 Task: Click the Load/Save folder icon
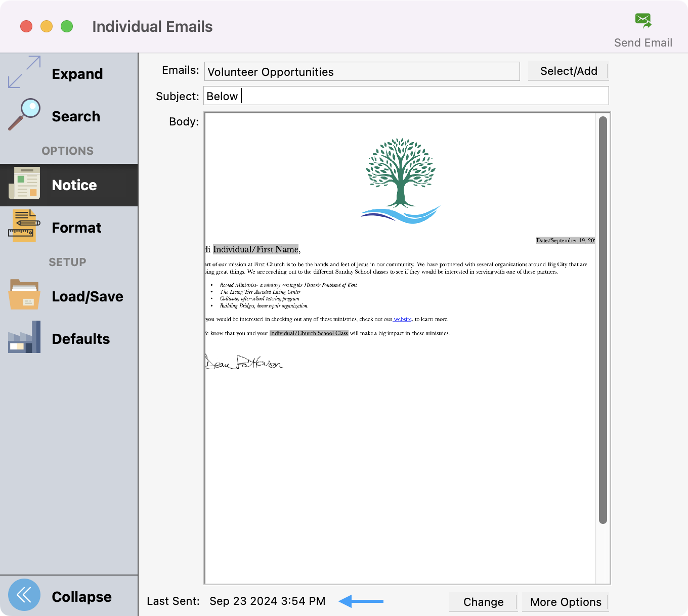pos(24,295)
